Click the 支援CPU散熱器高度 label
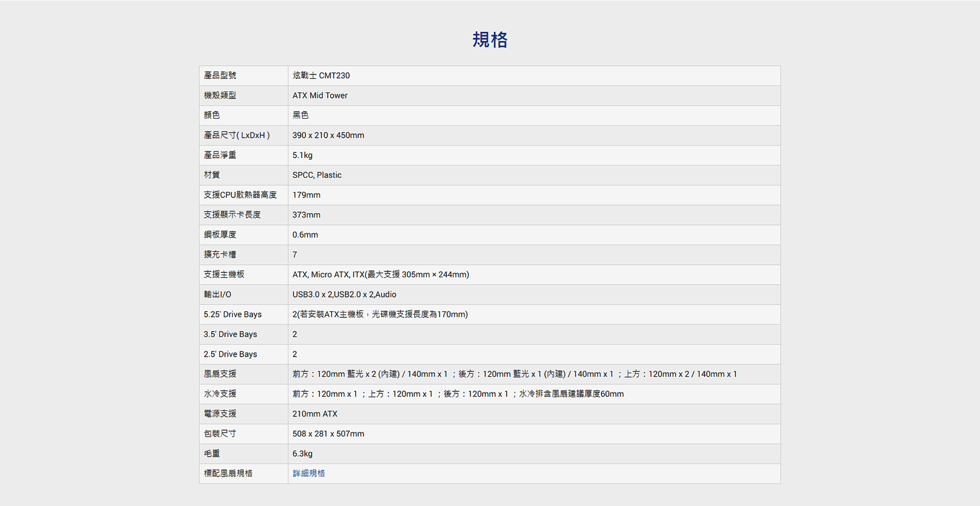Image resolution: width=980 pixels, height=506 pixels. (240, 195)
